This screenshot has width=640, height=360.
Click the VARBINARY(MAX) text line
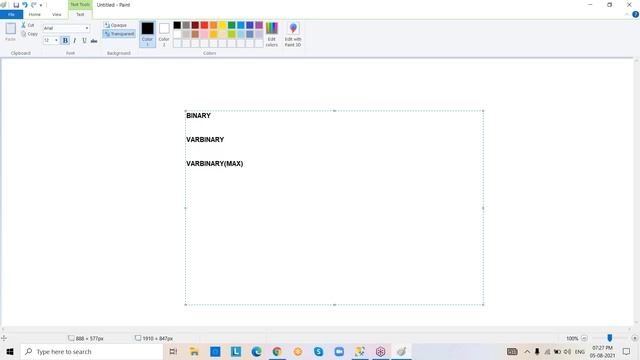pyautogui.click(x=215, y=164)
